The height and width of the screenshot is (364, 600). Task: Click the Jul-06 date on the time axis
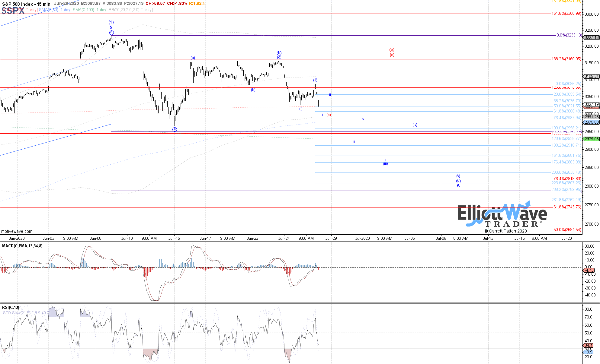click(409, 238)
